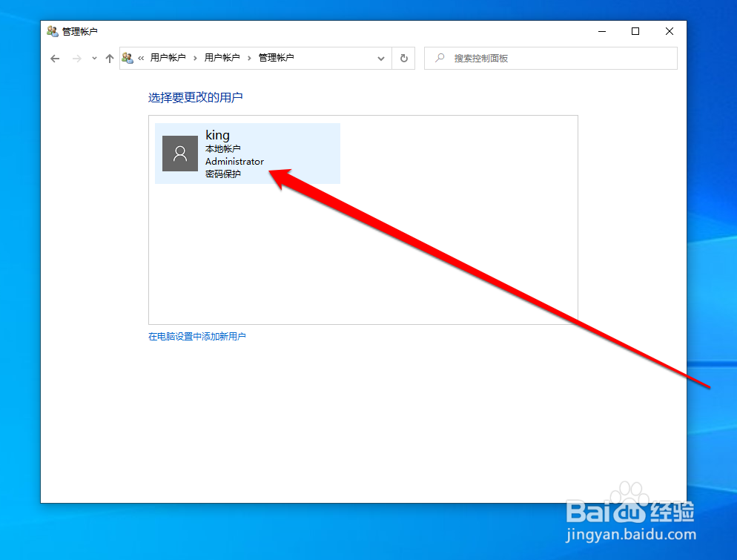Click the 密码保护 text under king
This screenshot has width=737, height=560.
click(x=222, y=174)
